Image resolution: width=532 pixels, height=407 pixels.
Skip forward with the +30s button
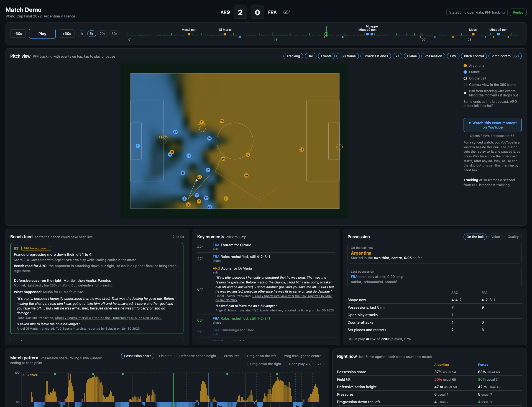pos(67,34)
